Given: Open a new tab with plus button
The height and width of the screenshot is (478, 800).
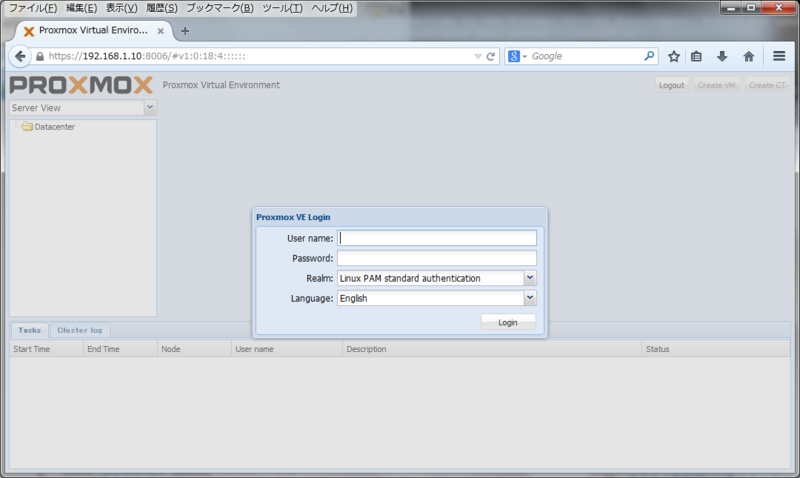Looking at the screenshot, I should 185,31.
